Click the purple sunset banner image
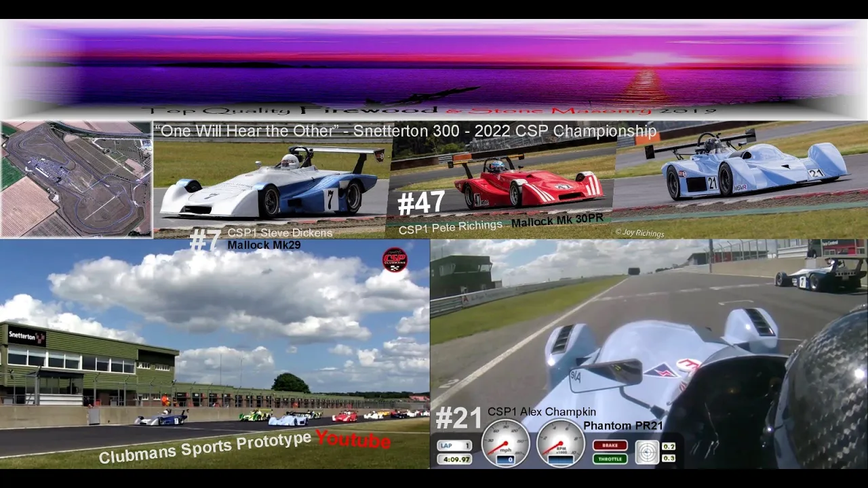 click(x=434, y=70)
